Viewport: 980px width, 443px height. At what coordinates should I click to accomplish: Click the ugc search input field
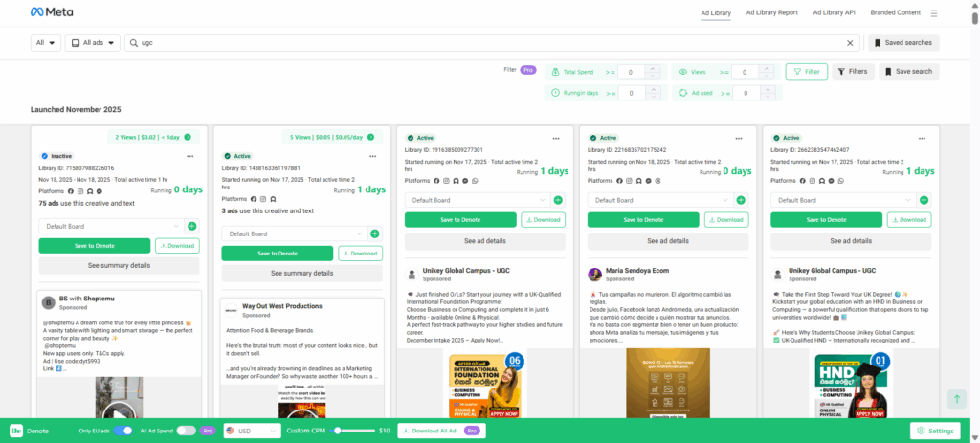pyautogui.click(x=491, y=43)
